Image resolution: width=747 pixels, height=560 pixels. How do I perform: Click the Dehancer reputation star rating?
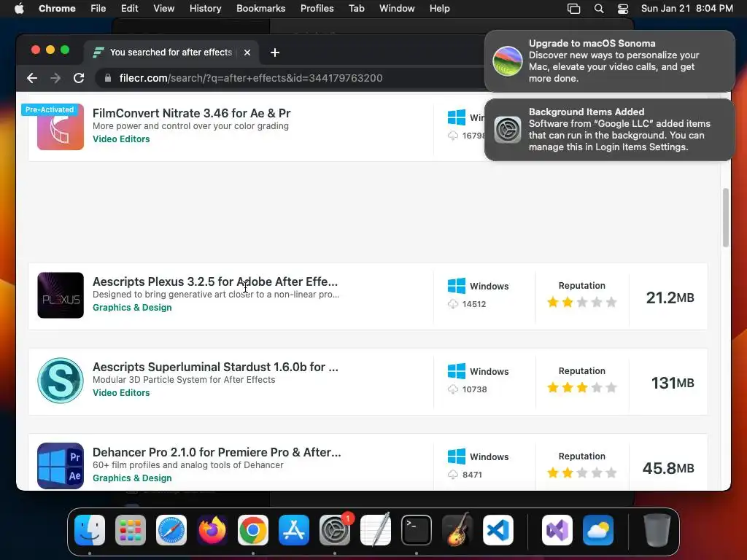581,472
